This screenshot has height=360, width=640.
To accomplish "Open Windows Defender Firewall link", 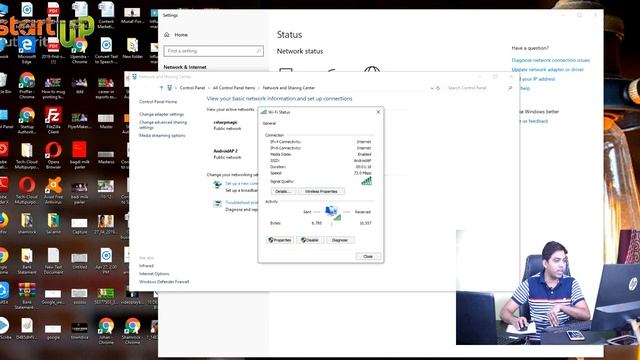I will click(164, 282).
